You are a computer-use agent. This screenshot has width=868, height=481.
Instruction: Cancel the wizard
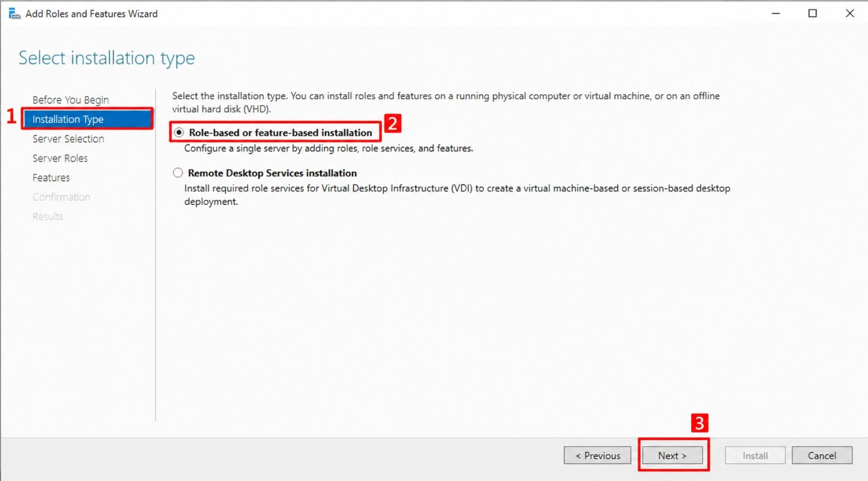[x=822, y=455]
